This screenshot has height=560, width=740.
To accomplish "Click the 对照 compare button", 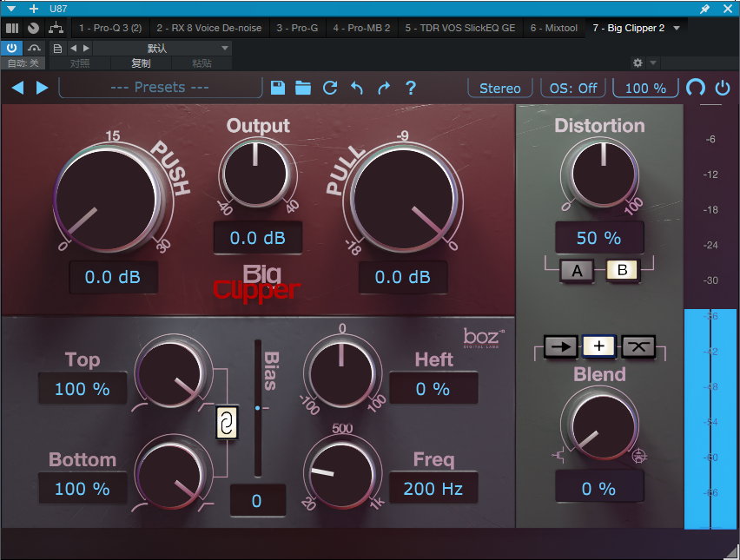I will tap(80, 63).
